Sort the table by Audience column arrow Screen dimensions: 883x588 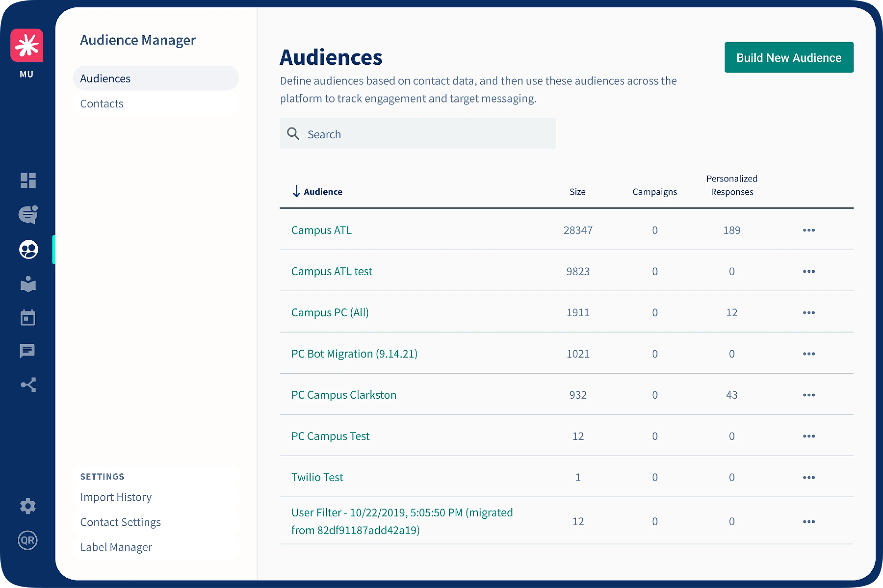click(296, 192)
